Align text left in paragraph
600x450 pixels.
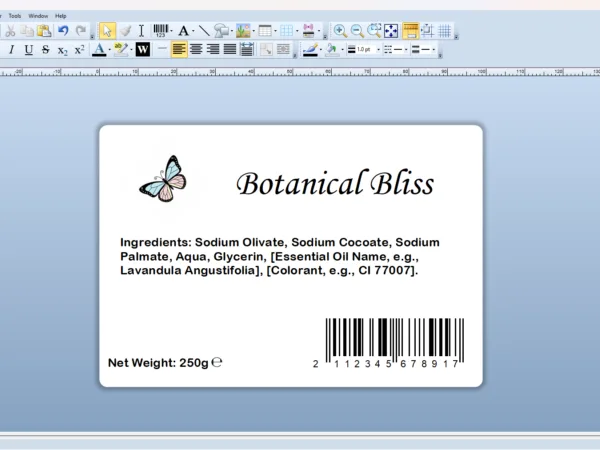(x=179, y=49)
